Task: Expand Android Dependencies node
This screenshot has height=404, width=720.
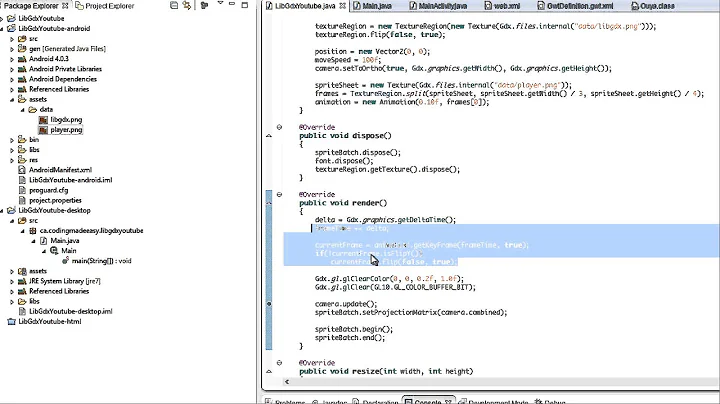Action: coord(12,79)
